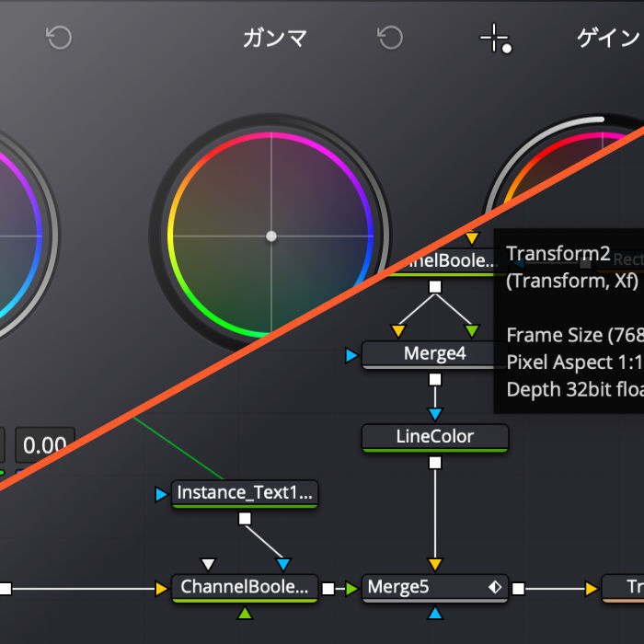Click the blue mask input triangle of Instance_Text1...
Screen dimensions: 644x644
(x=161, y=494)
